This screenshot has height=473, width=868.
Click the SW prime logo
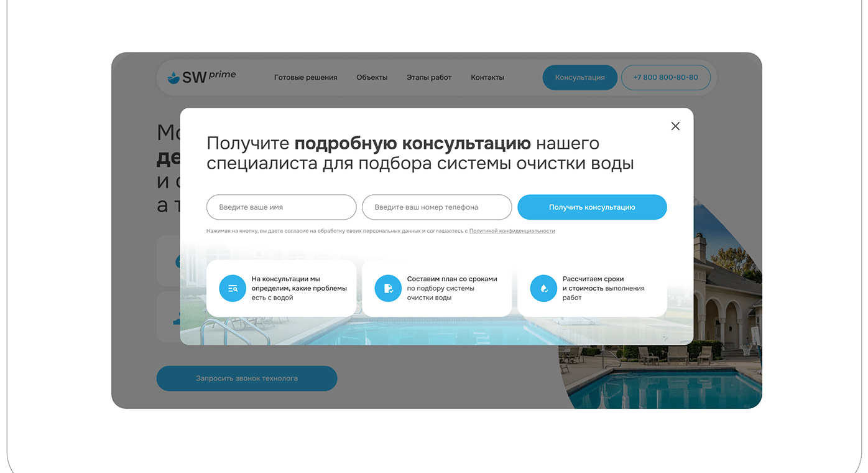[201, 77]
